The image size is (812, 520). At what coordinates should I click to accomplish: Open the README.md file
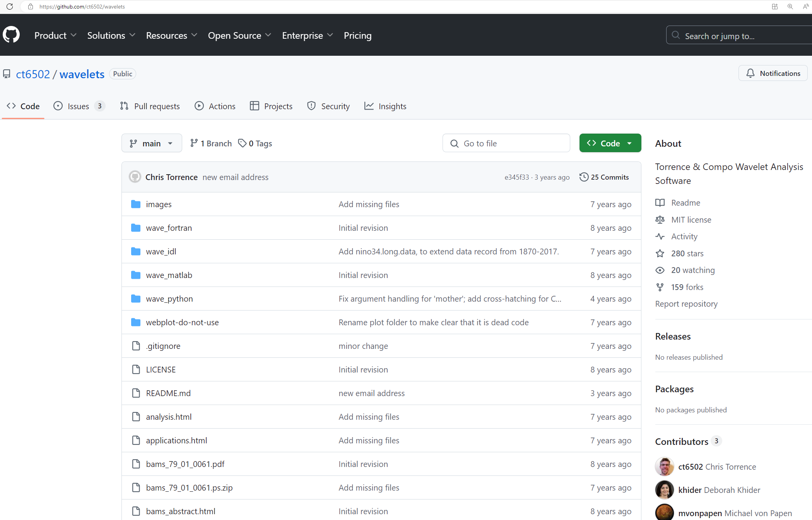coord(168,393)
